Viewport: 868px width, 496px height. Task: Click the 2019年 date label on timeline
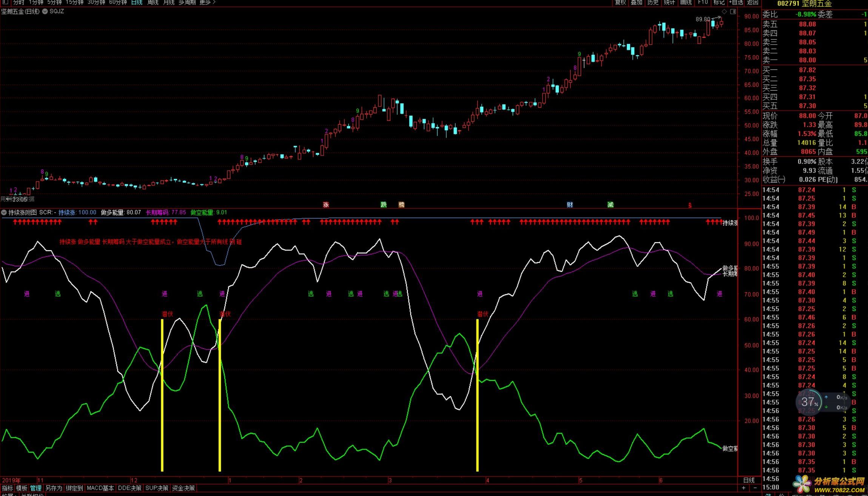coord(11,480)
